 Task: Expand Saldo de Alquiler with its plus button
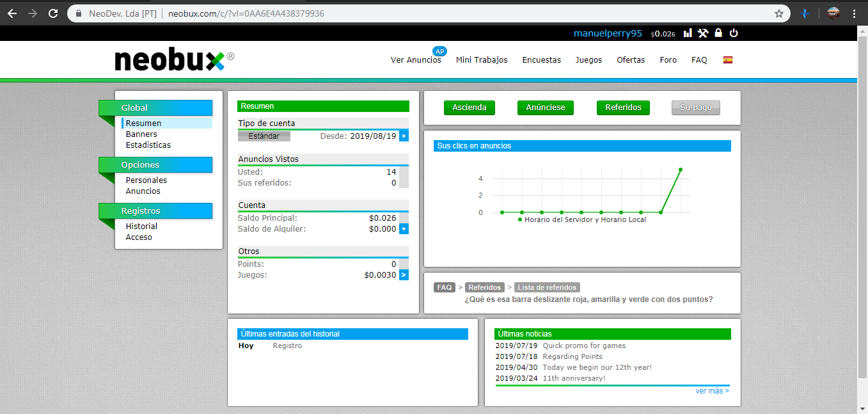[404, 228]
